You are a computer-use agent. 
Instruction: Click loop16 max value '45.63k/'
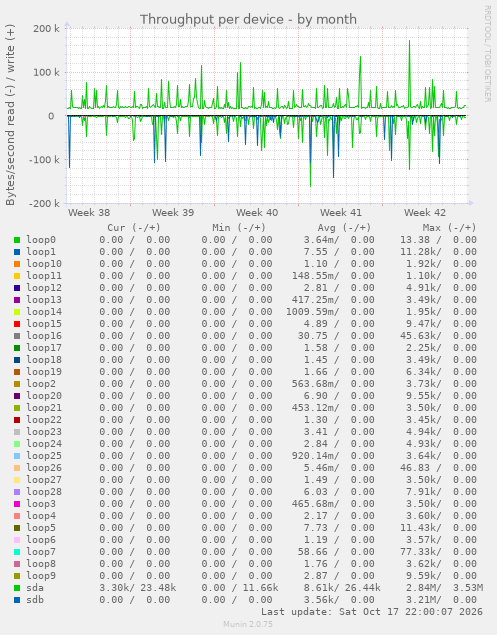[421, 336]
